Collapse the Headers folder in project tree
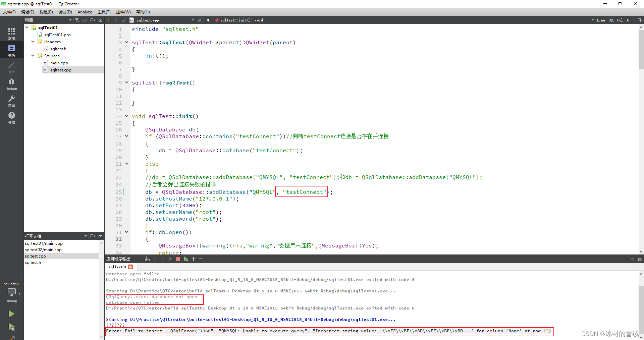Viewport: 644px width, 340px height. (x=33, y=42)
